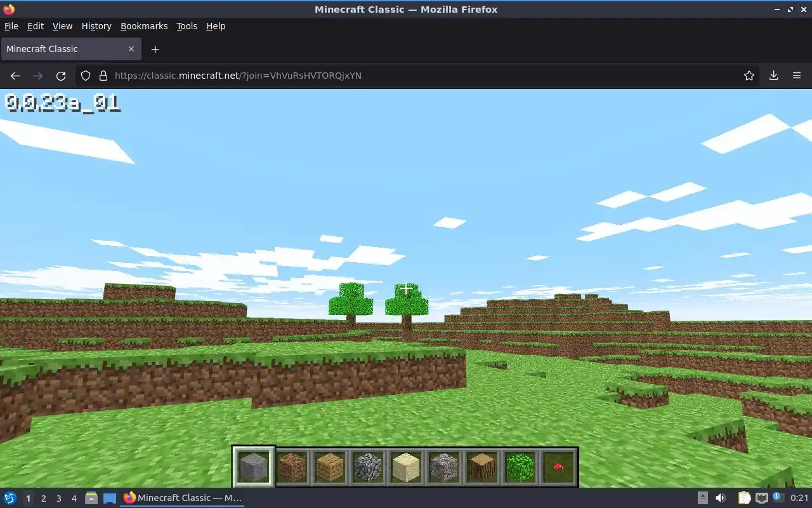Close the Minecraft Classic tab

coord(131,49)
